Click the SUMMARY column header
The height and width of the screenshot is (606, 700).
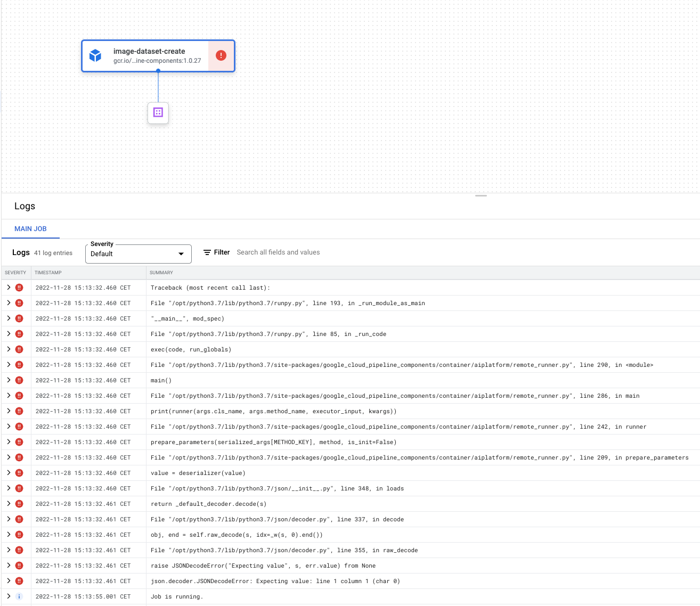click(x=161, y=272)
